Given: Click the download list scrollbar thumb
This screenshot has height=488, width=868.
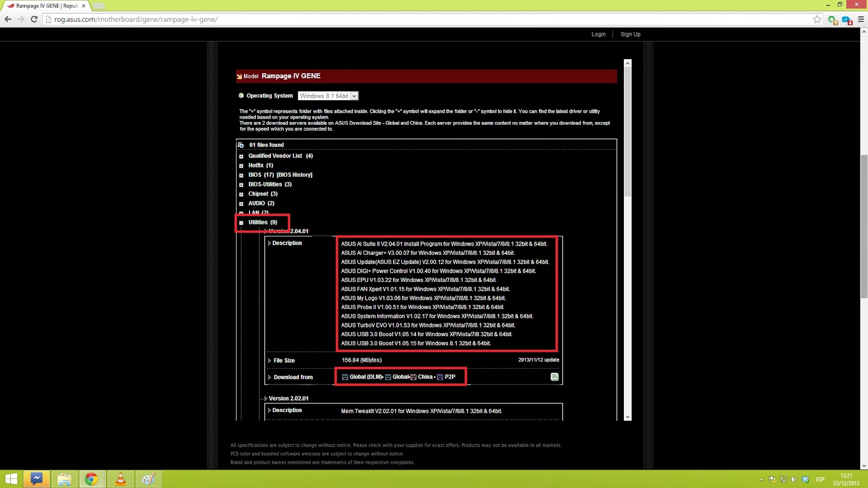Looking at the screenshot, I should 628,132.
